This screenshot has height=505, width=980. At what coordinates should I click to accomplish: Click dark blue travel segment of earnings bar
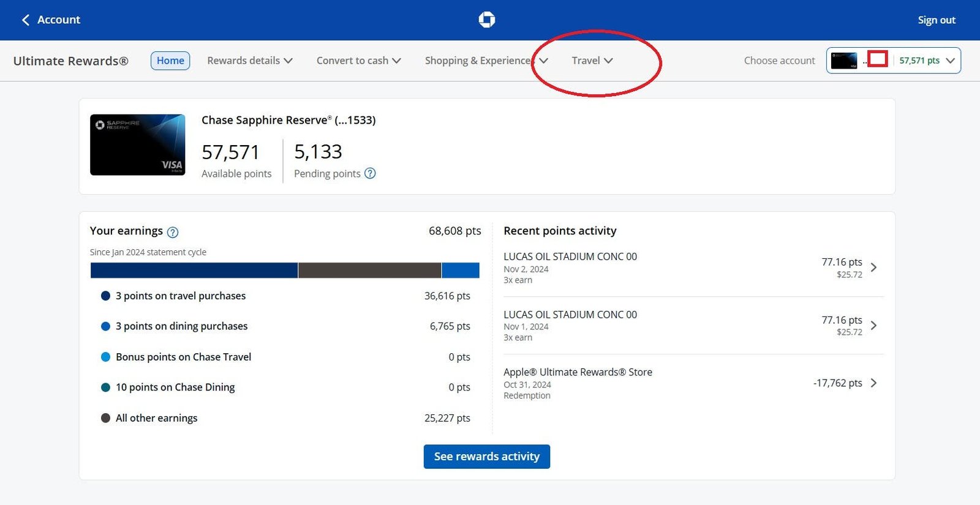[194, 271]
